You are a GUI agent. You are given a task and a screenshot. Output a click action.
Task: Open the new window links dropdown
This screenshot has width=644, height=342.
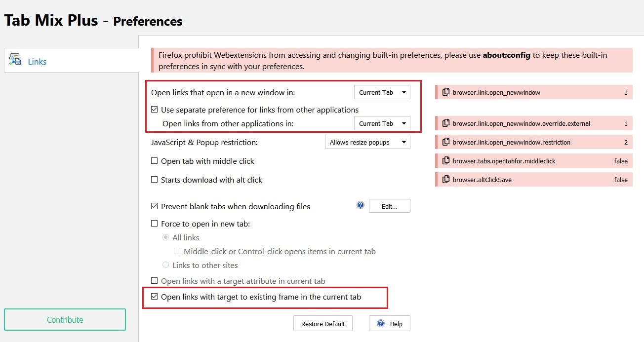click(x=382, y=92)
